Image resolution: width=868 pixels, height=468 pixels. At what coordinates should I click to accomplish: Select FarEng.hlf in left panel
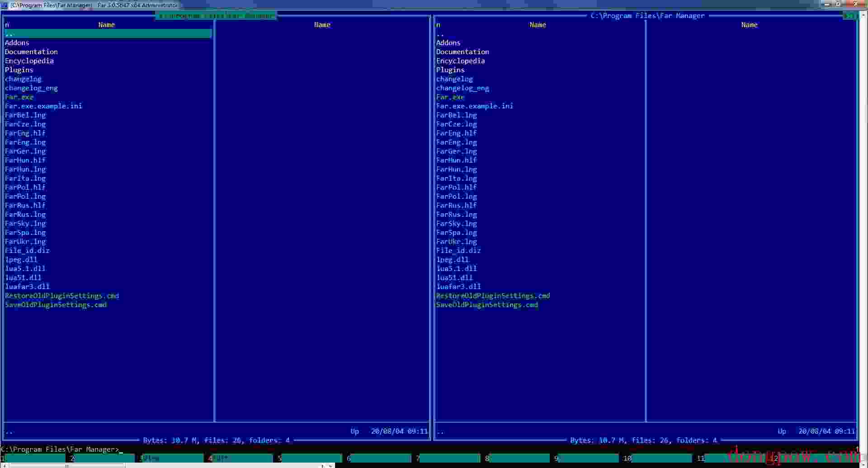(x=25, y=133)
